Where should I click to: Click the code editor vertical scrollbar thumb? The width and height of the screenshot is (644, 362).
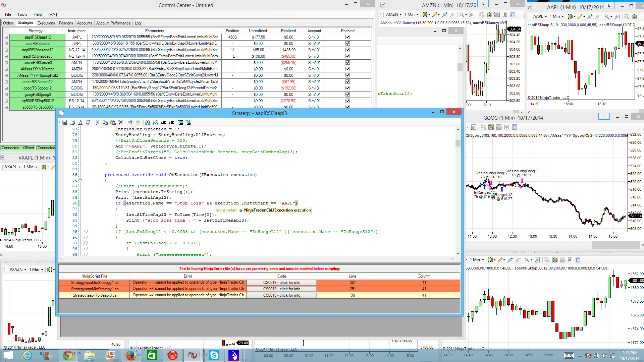point(458,143)
